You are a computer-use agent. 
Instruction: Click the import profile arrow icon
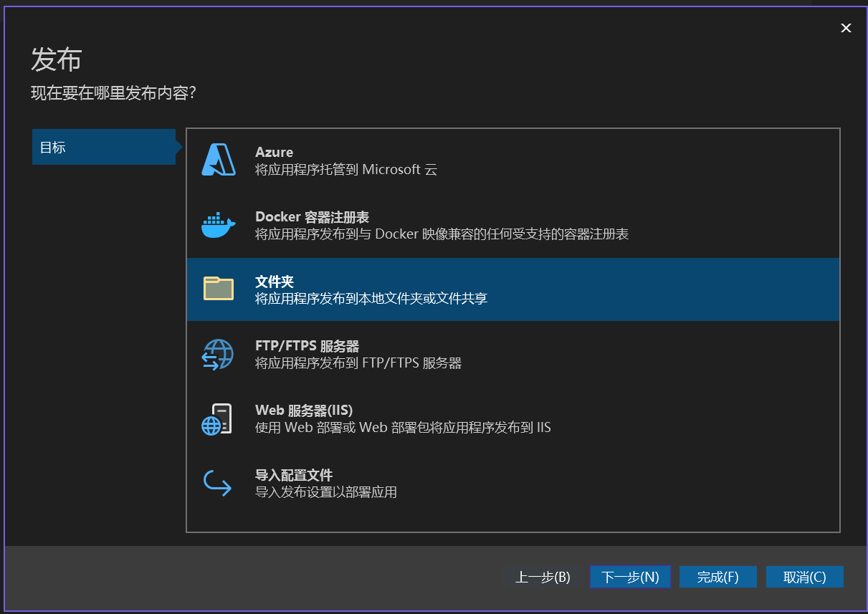pyautogui.click(x=217, y=483)
